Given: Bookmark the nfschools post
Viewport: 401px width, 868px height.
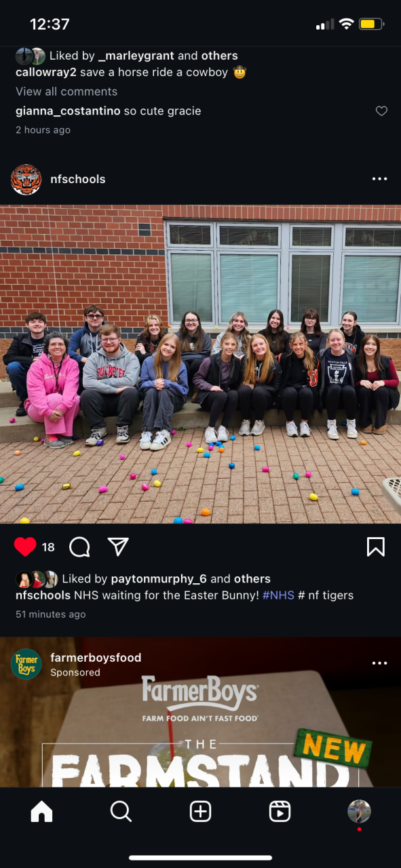Looking at the screenshot, I should tap(376, 547).
